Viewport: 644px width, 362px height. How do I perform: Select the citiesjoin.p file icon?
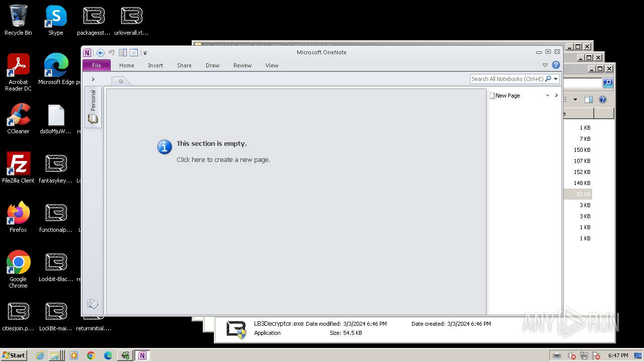pyautogui.click(x=18, y=316)
